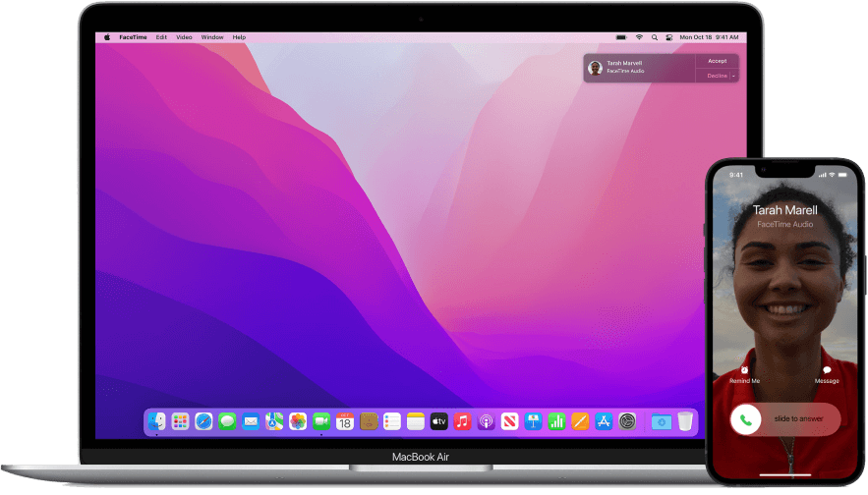868x495 pixels.
Task: Open the Photos app in dock
Action: tap(297, 421)
